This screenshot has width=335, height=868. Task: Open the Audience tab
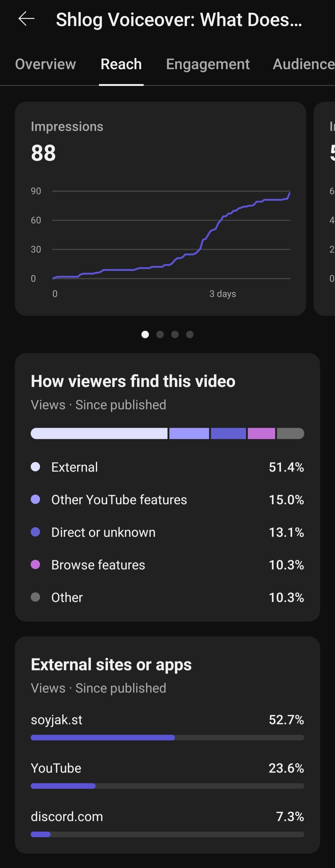click(x=304, y=64)
